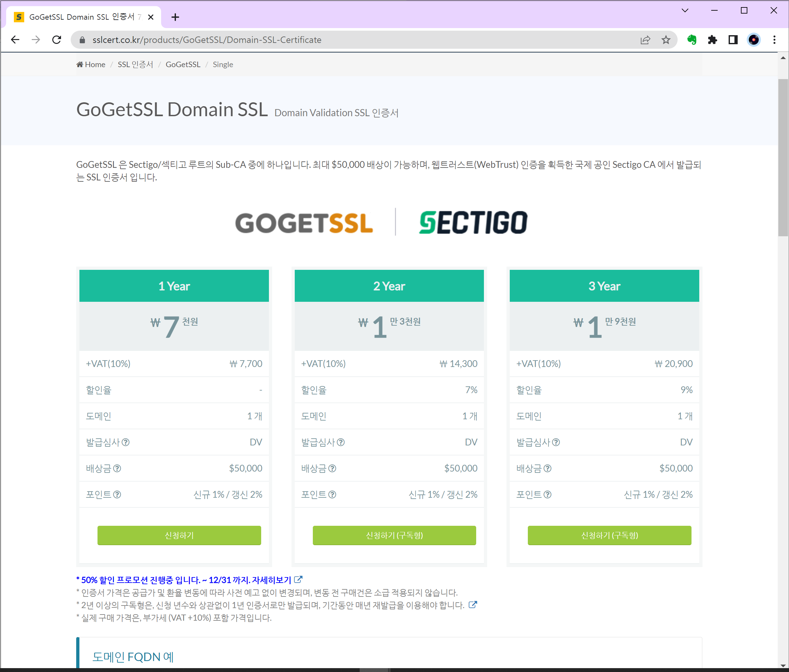Click help icon next to 배상금 in 2 Year
This screenshot has height=672, width=789.
[333, 468]
